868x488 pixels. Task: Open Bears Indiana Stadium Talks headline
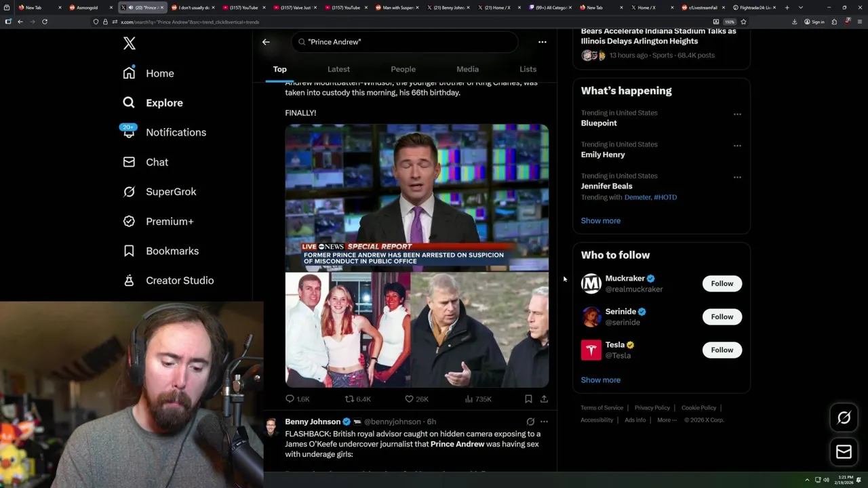pos(658,36)
